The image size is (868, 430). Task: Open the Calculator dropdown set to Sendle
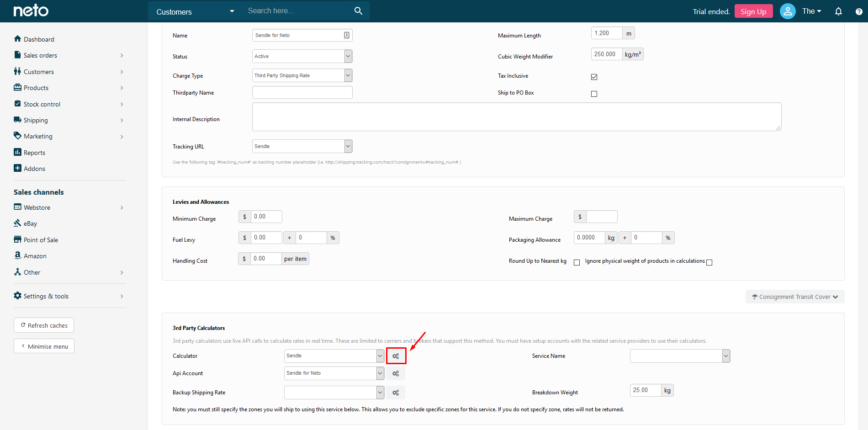(334, 356)
